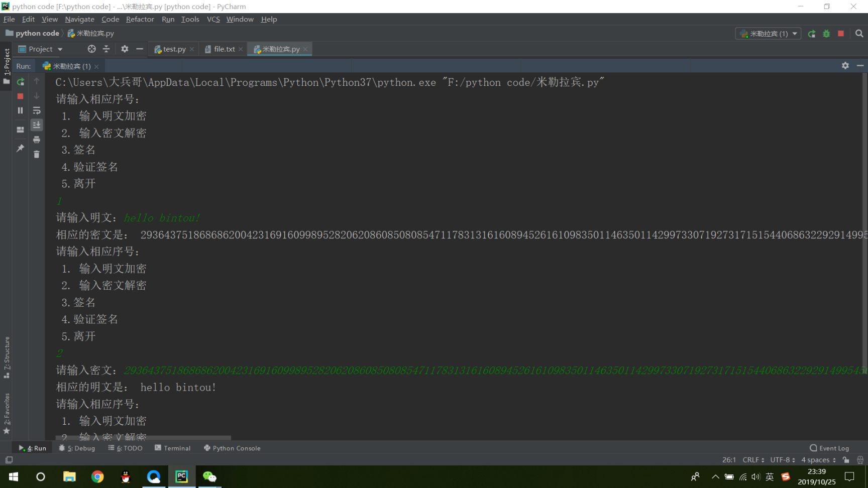Open the Edit menu

pyautogui.click(x=28, y=19)
